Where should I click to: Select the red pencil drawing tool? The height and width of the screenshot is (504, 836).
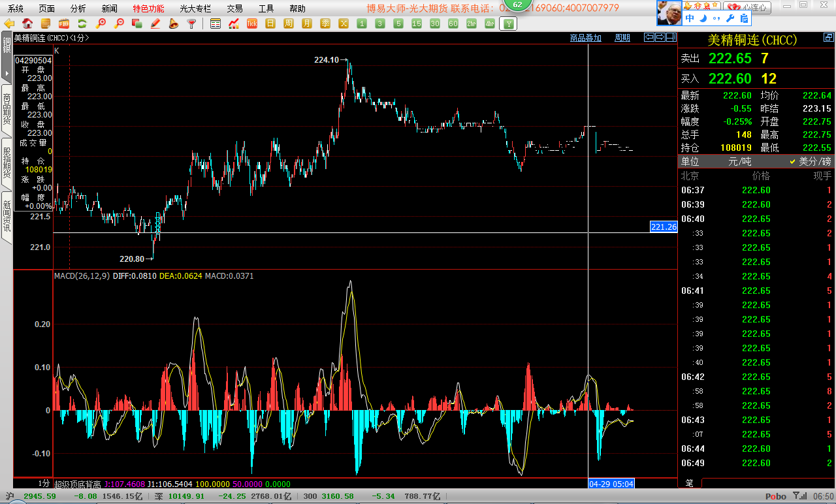tap(155, 24)
